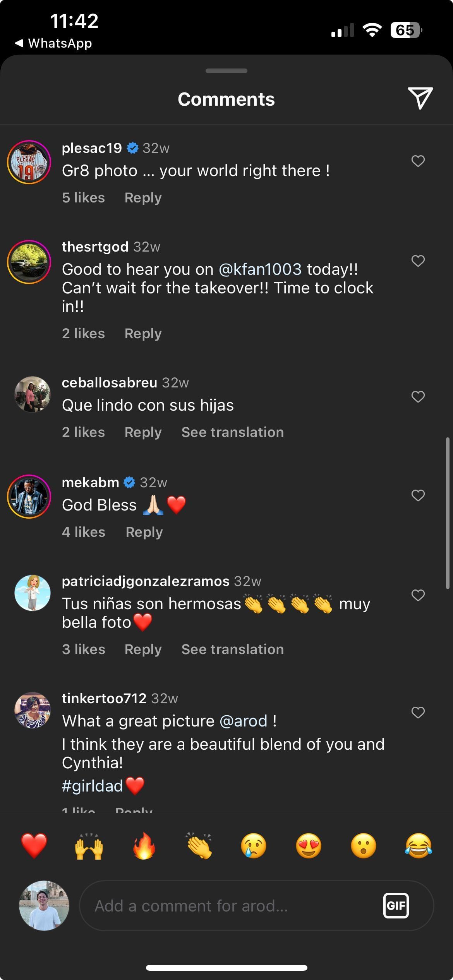
Task: Like mekabm's God Bless comment
Action: (x=418, y=495)
